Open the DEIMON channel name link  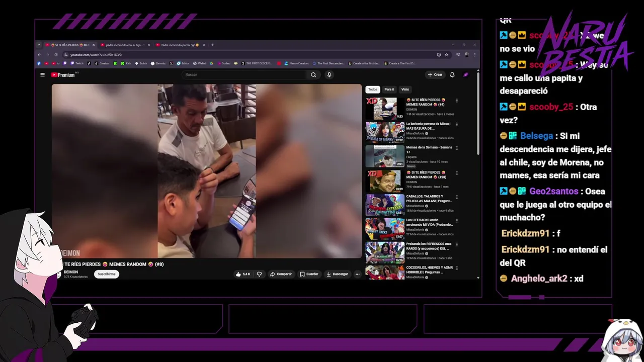[x=71, y=272]
